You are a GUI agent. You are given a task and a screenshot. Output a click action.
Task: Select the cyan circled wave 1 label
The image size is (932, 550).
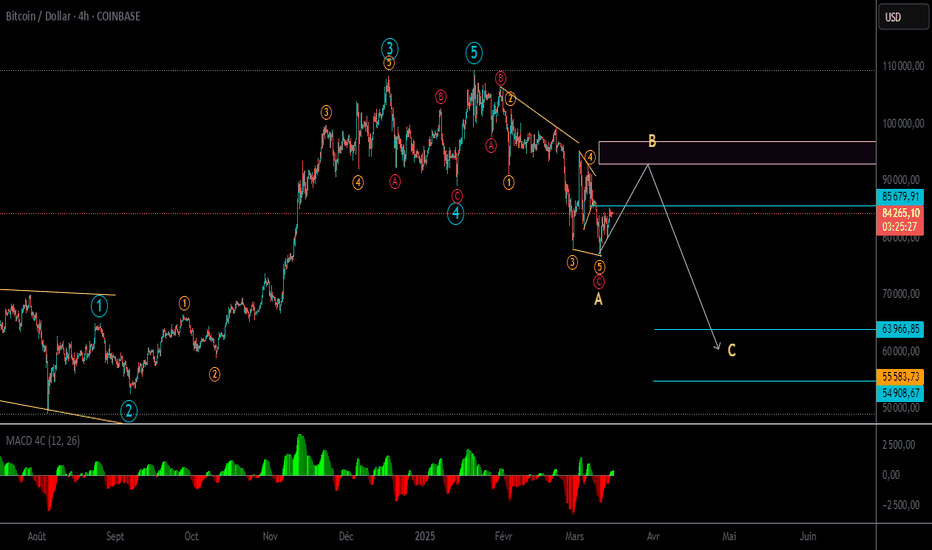pos(99,307)
